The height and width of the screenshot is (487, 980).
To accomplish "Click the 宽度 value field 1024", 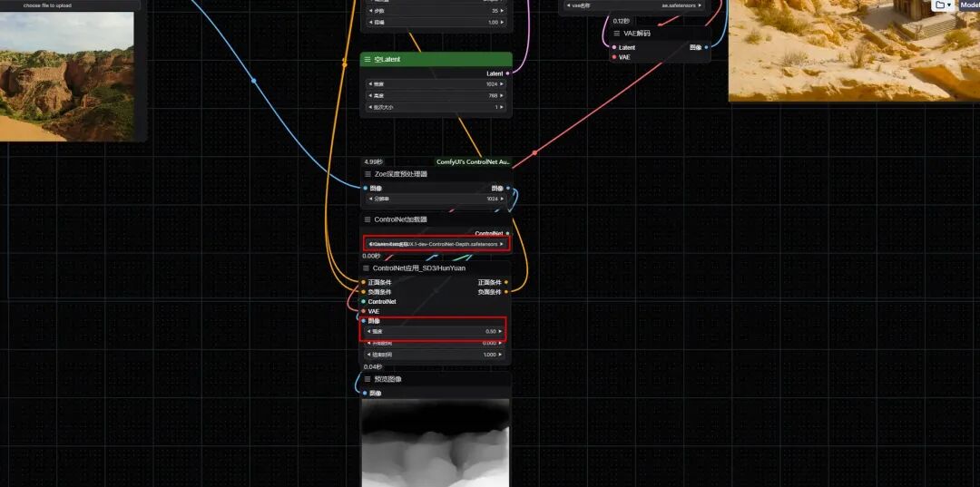I will 436,83.
